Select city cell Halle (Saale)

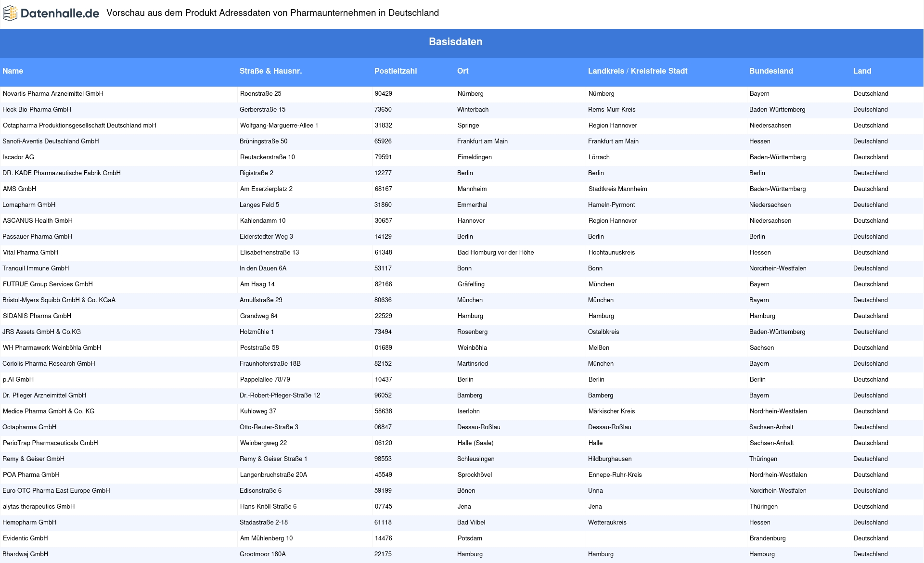(475, 443)
